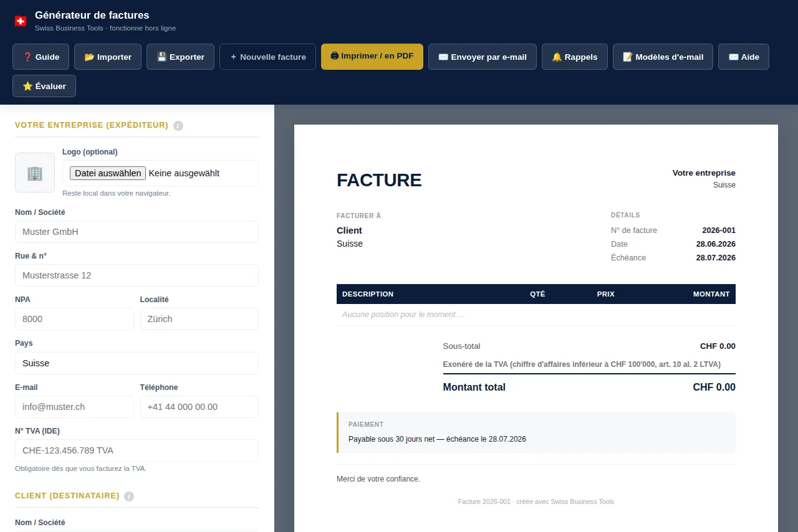This screenshot has width=798, height=532.
Task: Click the Aide button
Action: click(744, 57)
